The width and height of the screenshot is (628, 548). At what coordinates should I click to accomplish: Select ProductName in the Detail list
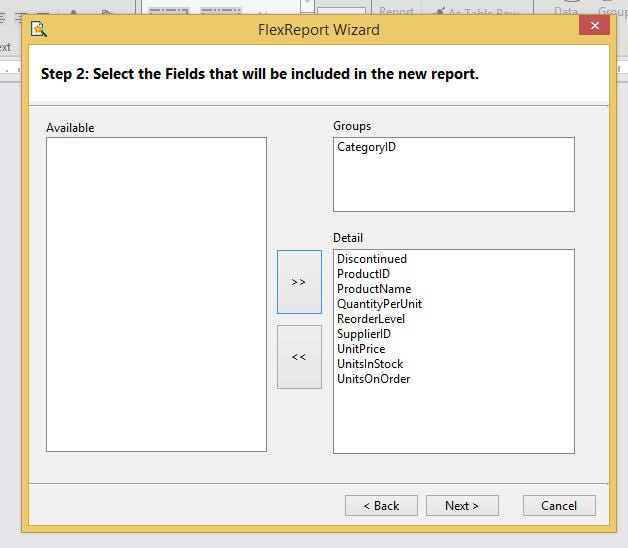click(374, 289)
